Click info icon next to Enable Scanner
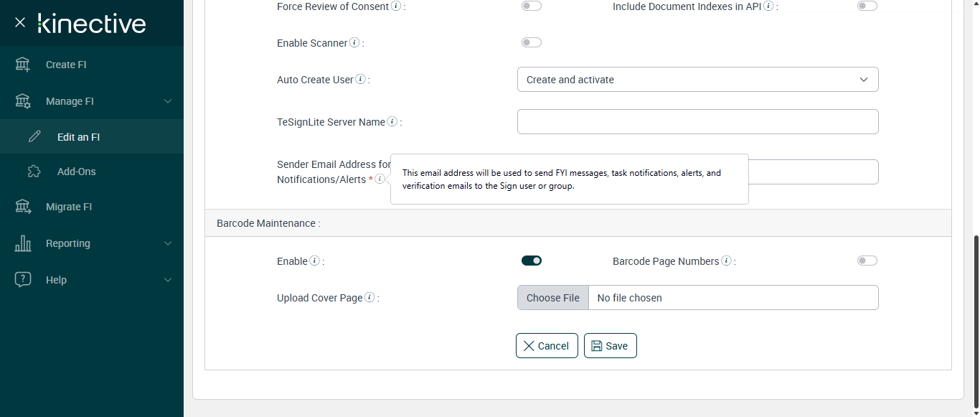Screen dimensions: 980x417 [354, 43]
